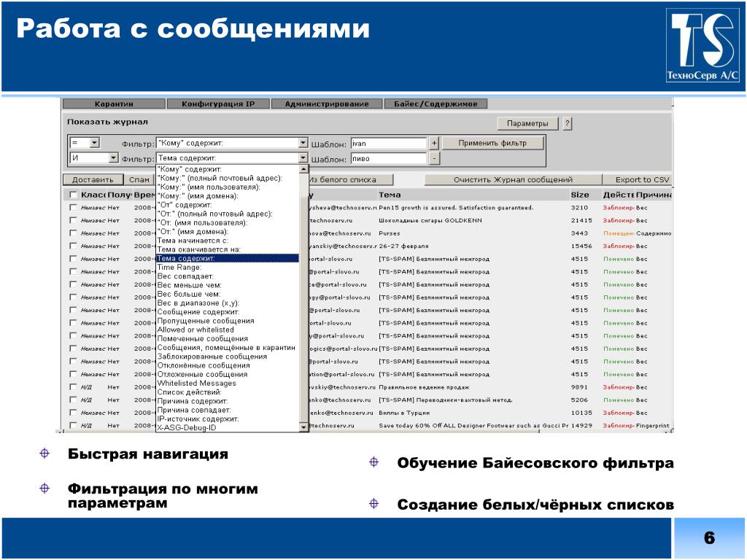Image resolution: width=747 pixels, height=560 pixels.
Task: Select 'Whitelisted Messages' option
Action: pos(228,383)
